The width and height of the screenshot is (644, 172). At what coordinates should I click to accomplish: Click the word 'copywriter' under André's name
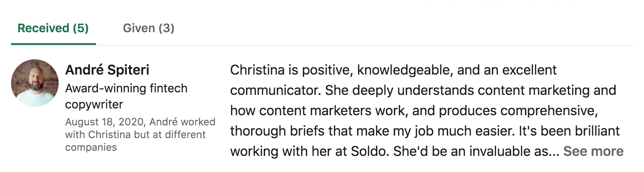point(94,104)
